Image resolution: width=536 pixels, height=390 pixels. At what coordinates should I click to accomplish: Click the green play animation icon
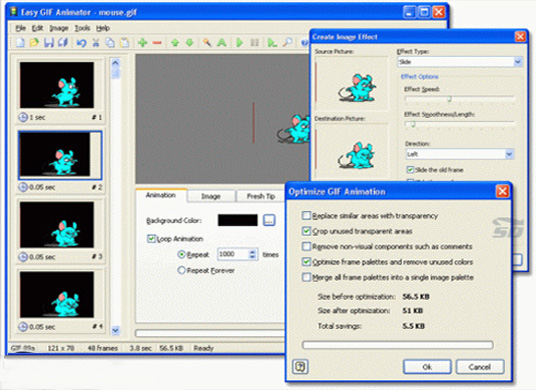tap(240, 43)
